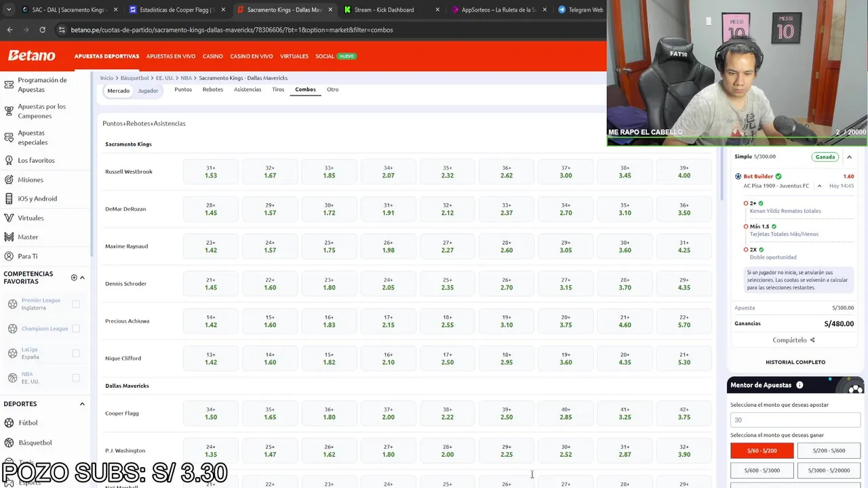Select Russell Westbrook 31+ odds 1.53

point(211,171)
